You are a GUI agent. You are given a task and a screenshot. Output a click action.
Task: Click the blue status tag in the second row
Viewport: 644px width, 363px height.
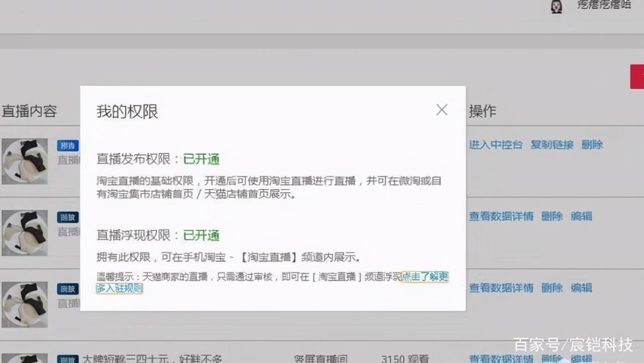click(67, 217)
